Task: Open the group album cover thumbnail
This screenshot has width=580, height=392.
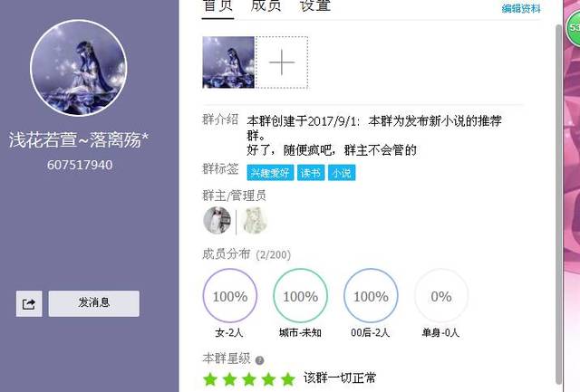Action: coord(228,62)
